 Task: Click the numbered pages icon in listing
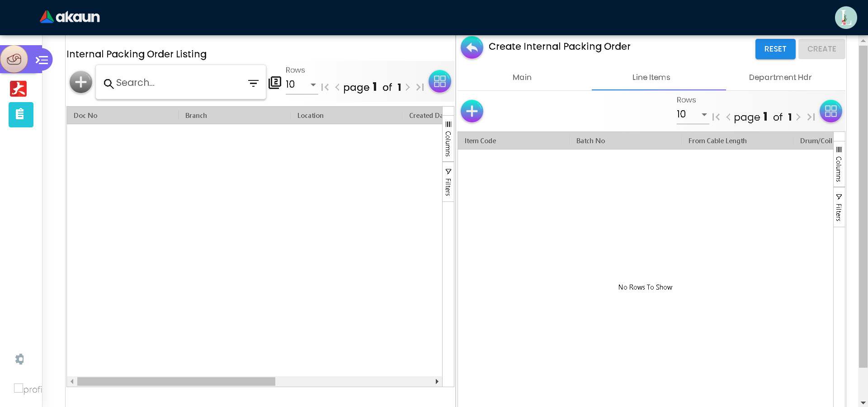[x=275, y=83]
